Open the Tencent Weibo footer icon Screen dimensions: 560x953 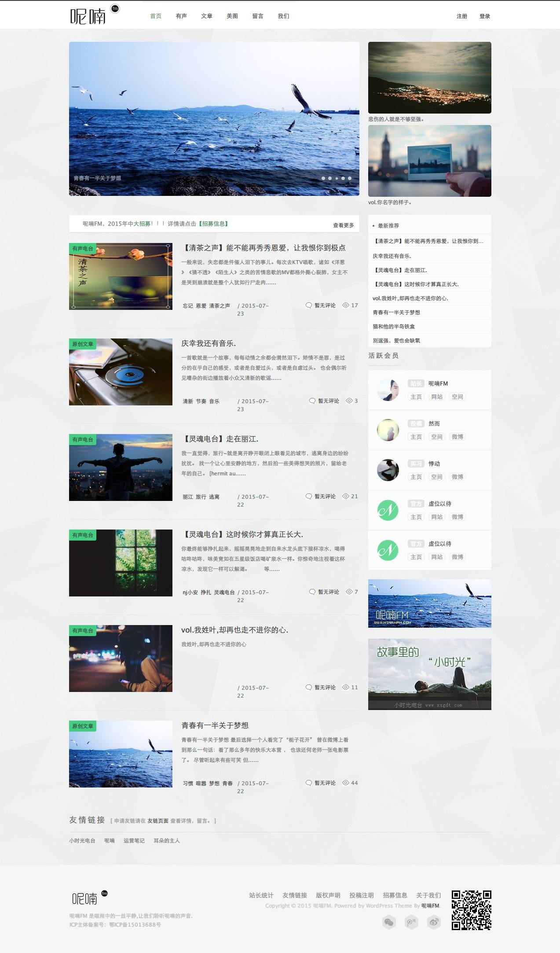tap(411, 922)
